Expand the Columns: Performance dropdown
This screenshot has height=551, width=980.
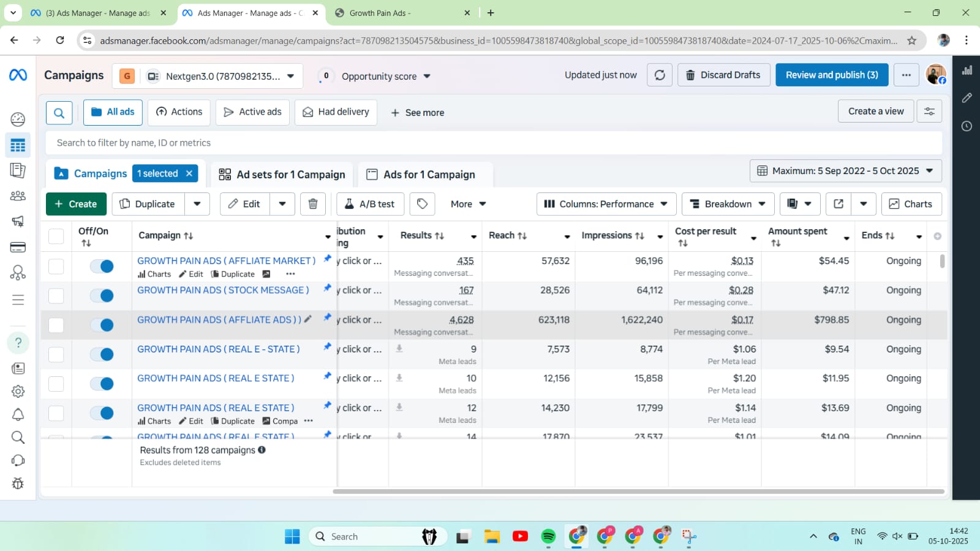[606, 204]
